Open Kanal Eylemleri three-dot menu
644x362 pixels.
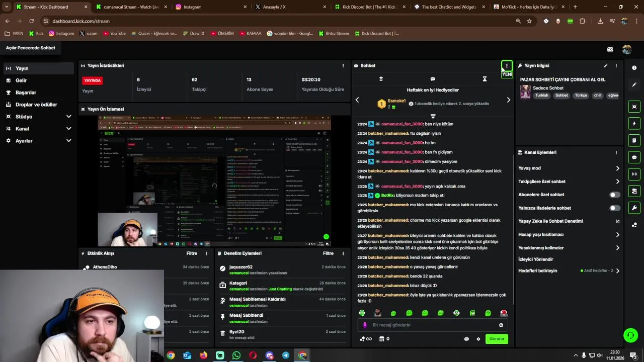click(616, 152)
